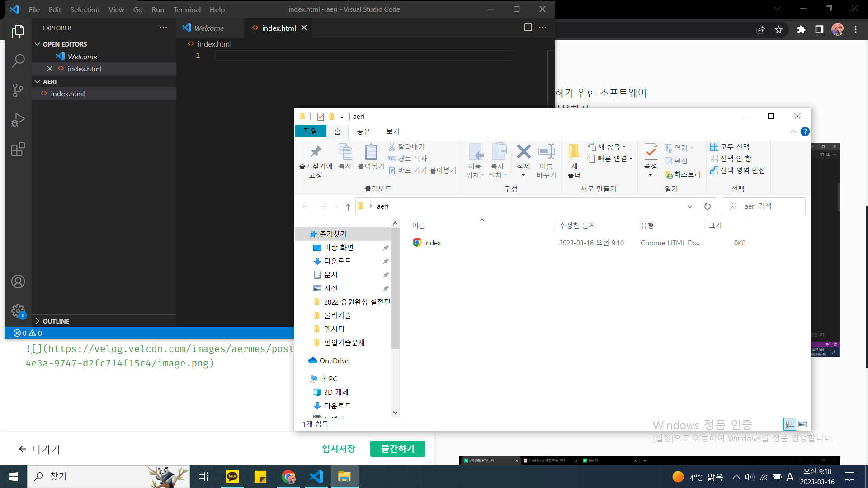The width and height of the screenshot is (868, 488).
Task: Open the Terminal menu
Action: 187,9
